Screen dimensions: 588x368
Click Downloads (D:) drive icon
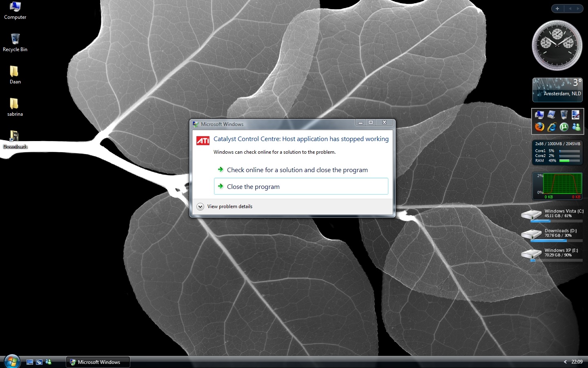531,234
